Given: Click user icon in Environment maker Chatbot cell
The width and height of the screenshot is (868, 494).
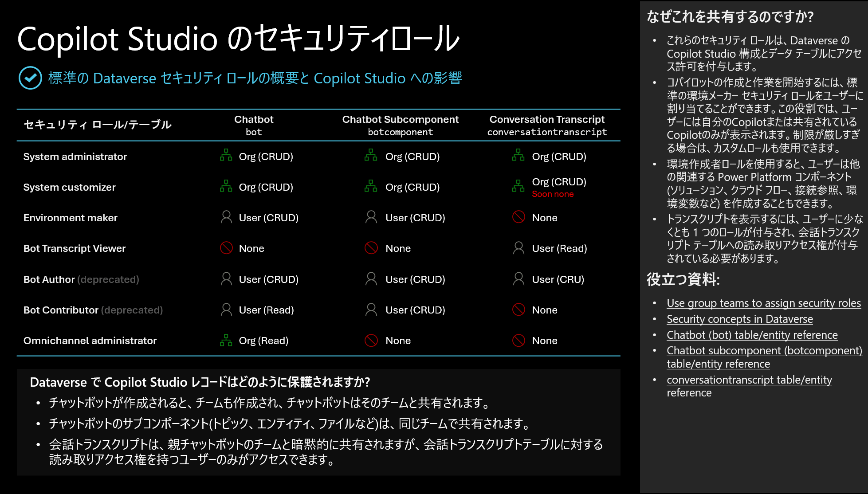Looking at the screenshot, I should pyautogui.click(x=226, y=217).
